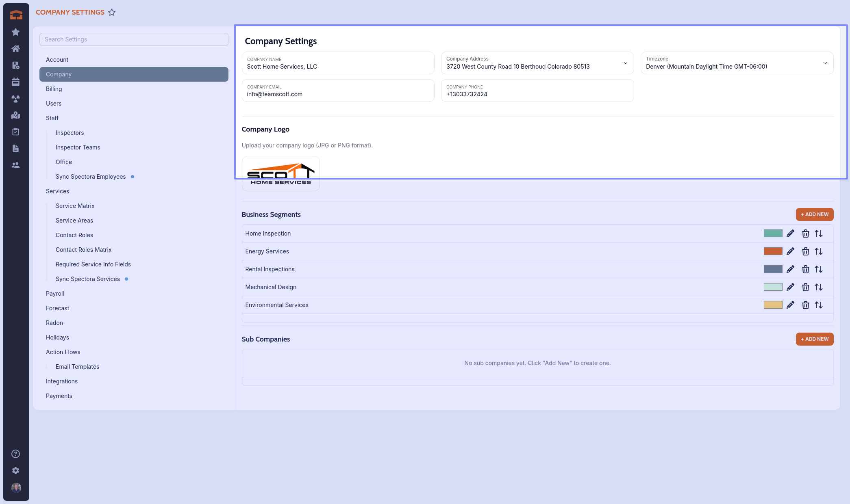Open the home icon in left sidebar
This screenshot has width=850, height=504.
click(16, 49)
